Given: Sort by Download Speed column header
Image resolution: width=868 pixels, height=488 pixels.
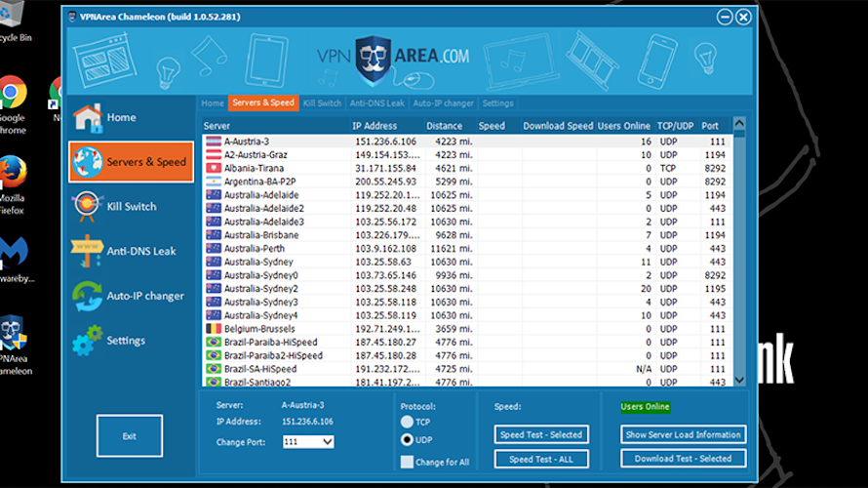Looking at the screenshot, I should click(x=558, y=126).
